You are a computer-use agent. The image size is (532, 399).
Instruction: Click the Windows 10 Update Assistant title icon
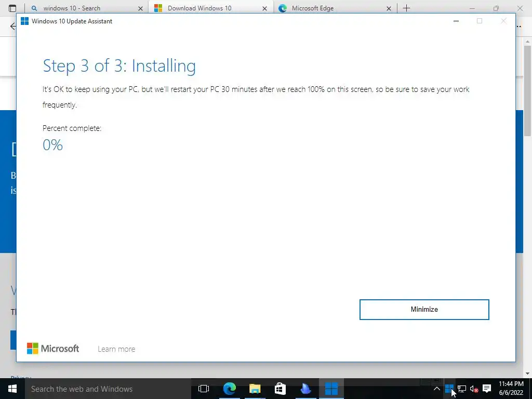pyautogui.click(x=24, y=21)
